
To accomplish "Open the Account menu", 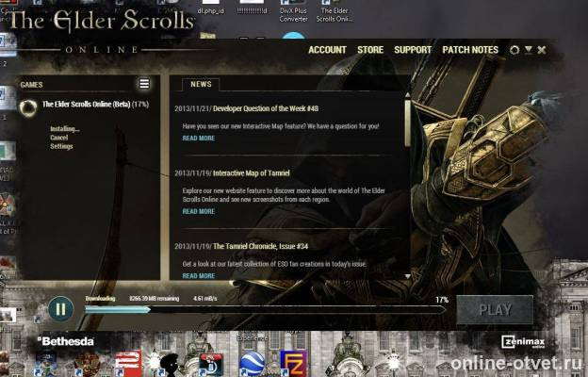I will tap(327, 50).
